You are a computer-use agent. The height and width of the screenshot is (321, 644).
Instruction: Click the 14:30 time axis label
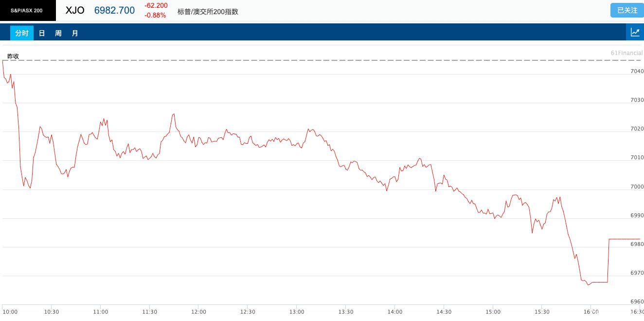coord(444,312)
